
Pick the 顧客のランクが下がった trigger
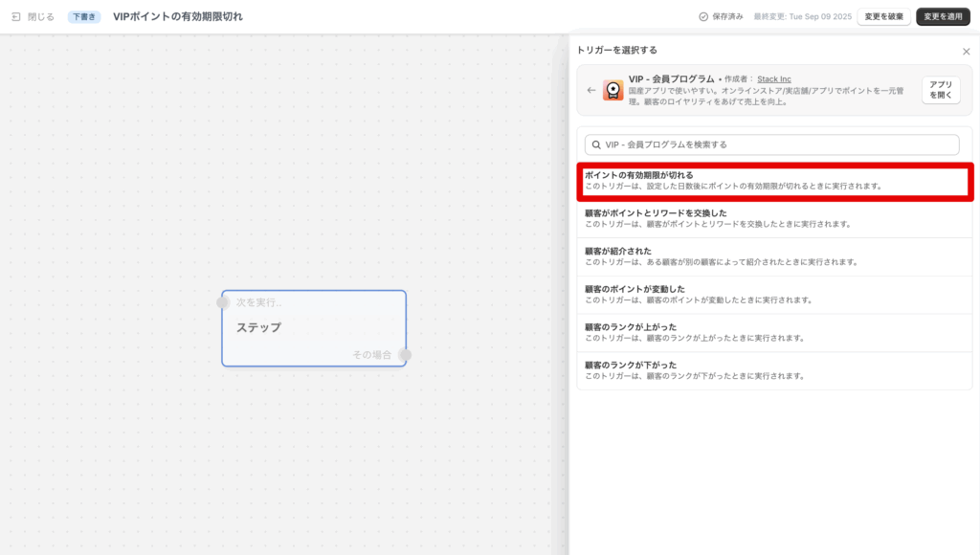point(775,370)
